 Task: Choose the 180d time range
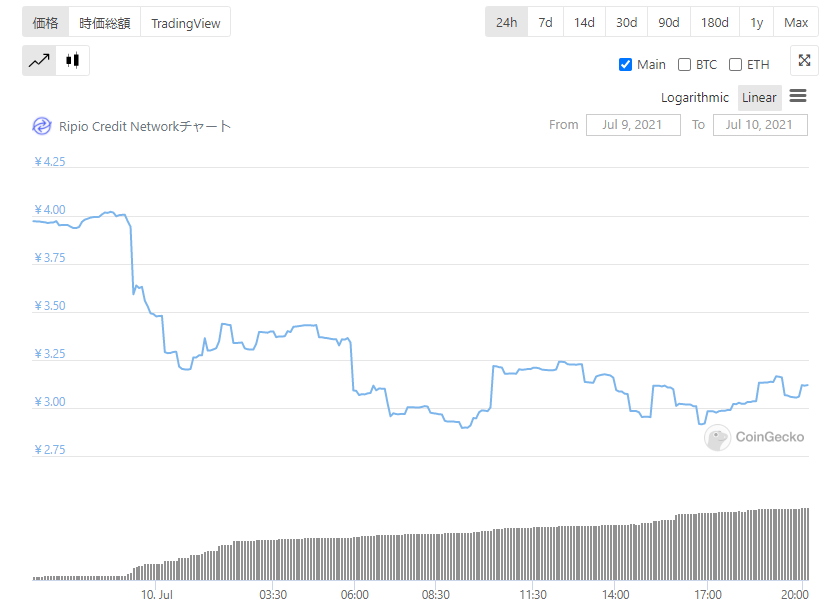pyautogui.click(x=714, y=22)
